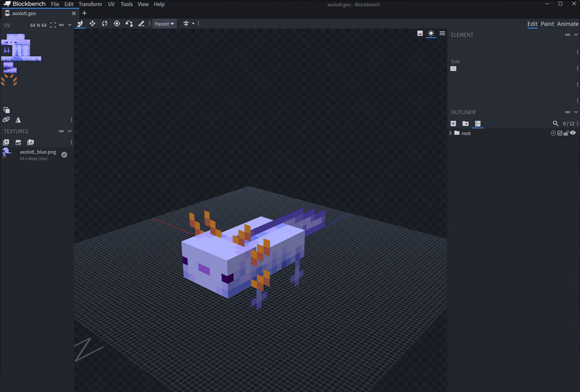Switch to Paint mode
580x392 pixels.
click(x=547, y=24)
